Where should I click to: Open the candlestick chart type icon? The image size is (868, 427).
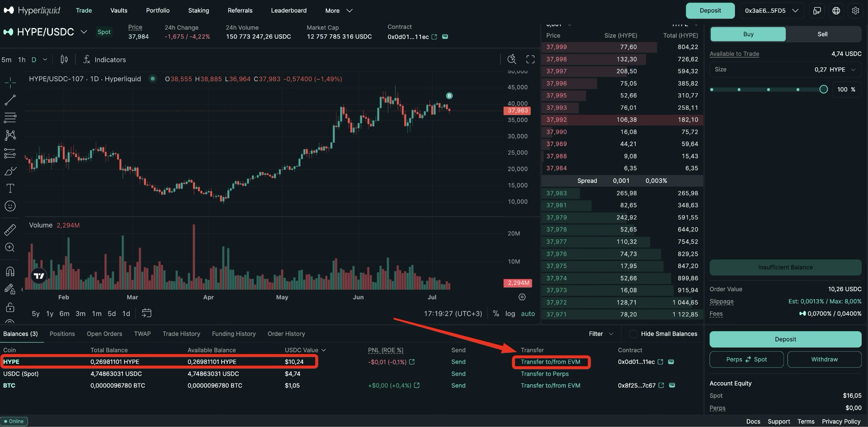point(64,60)
